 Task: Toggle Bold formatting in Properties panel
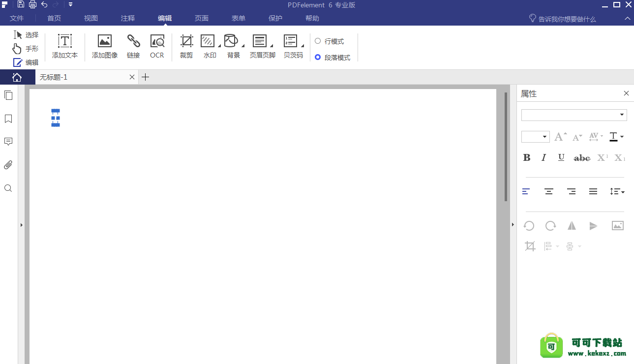[x=527, y=158]
